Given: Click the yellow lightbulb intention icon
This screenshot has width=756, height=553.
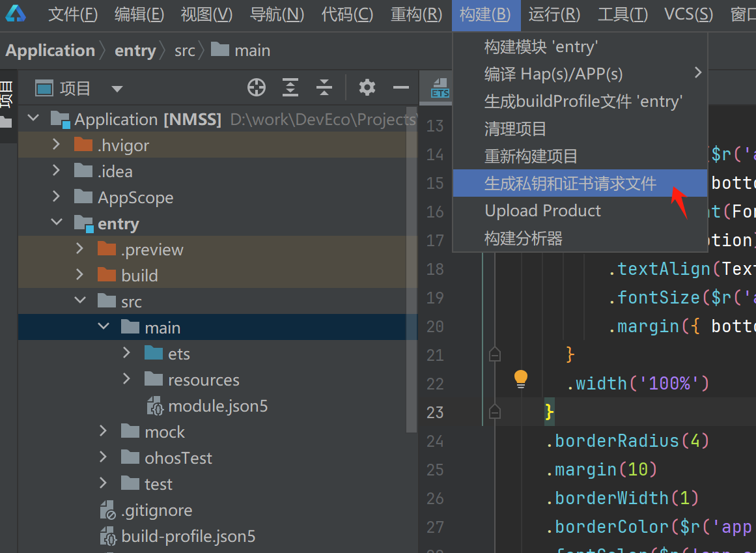Looking at the screenshot, I should (521, 379).
